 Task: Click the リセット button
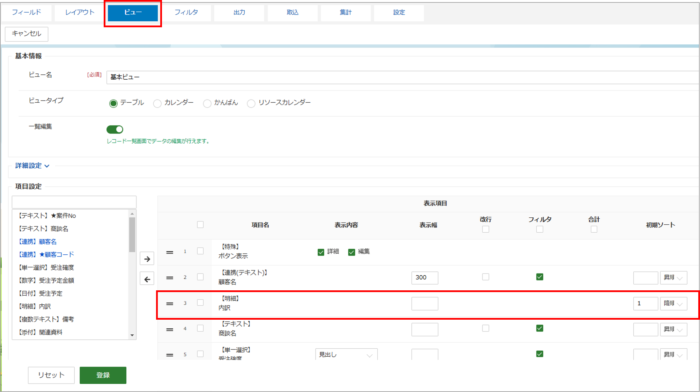tap(51, 375)
